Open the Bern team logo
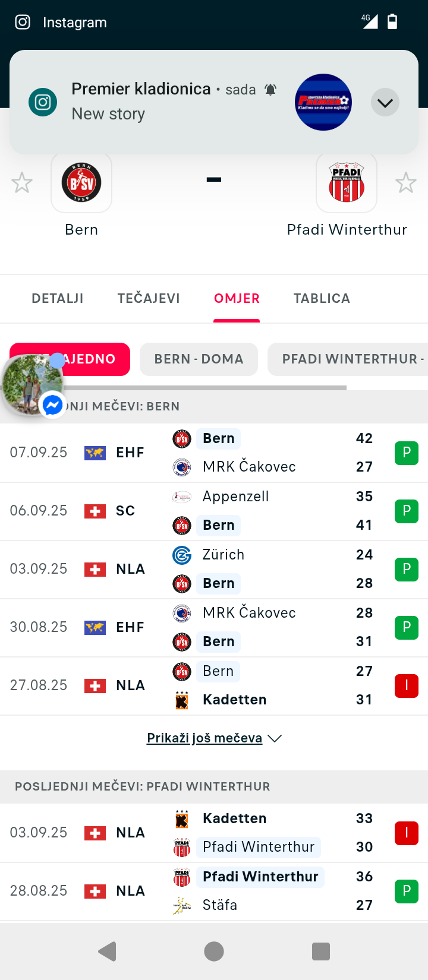Image resolution: width=428 pixels, height=980 pixels. click(81, 183)
